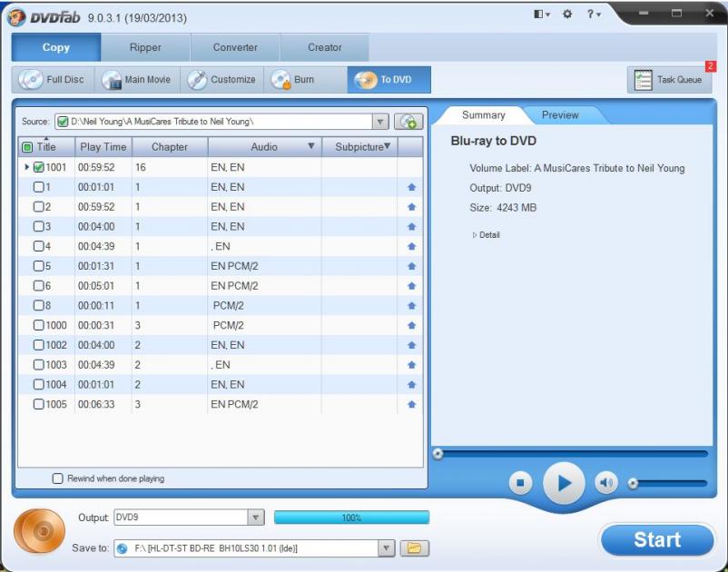Click the home arrow icon for title 4

point(411,247)
